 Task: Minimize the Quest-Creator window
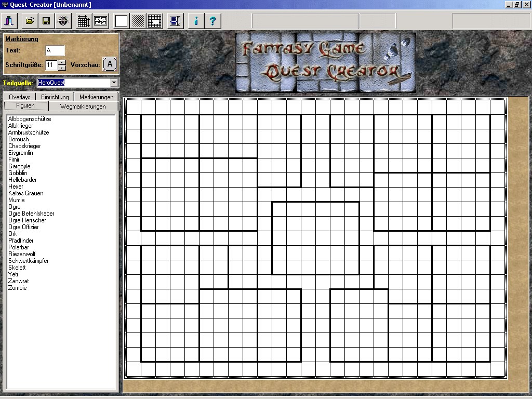tap(508, 4)
